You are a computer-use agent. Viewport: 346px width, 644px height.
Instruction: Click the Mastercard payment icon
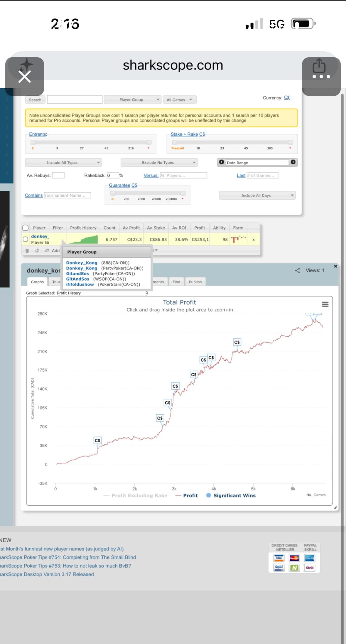click(x=294, y=558)
